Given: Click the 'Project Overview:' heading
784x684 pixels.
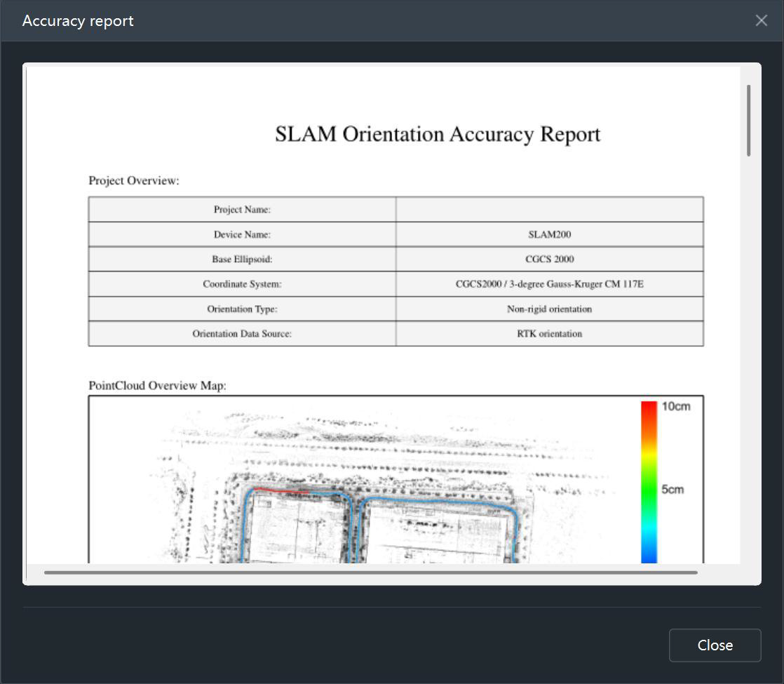Looking at the screenshot, I should click(x=133, y=180).
